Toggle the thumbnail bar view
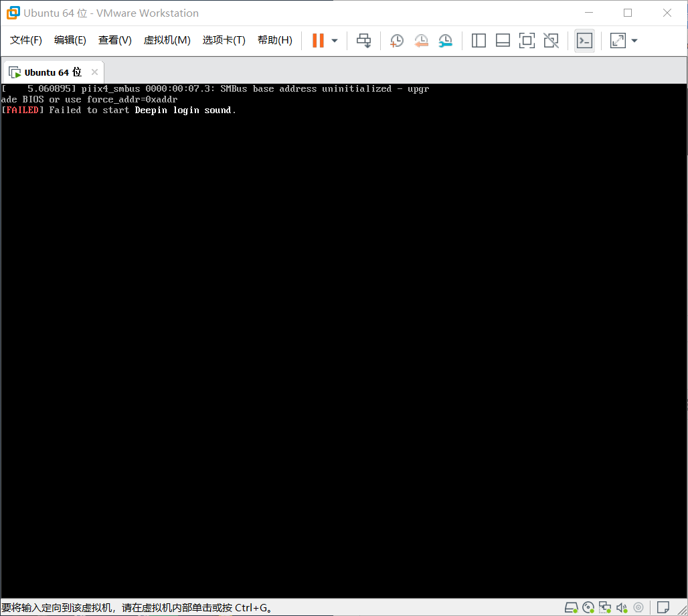The image size is (688, 616). coord(503,40)
